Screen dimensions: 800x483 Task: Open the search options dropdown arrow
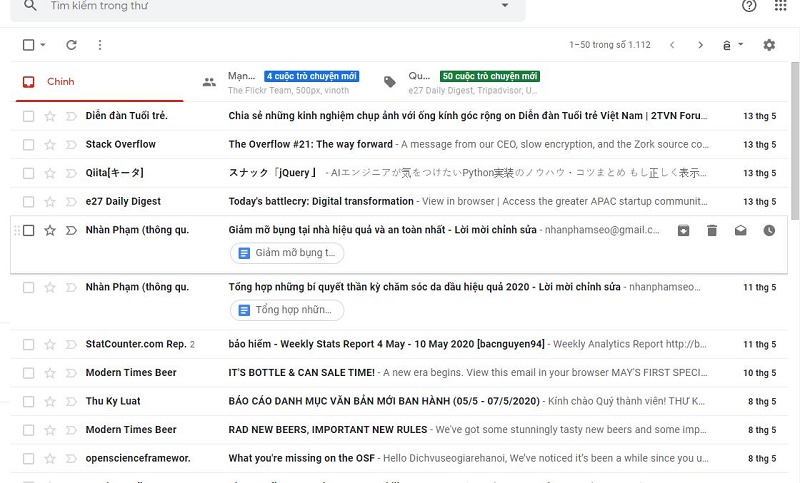[x=505, y=6]
